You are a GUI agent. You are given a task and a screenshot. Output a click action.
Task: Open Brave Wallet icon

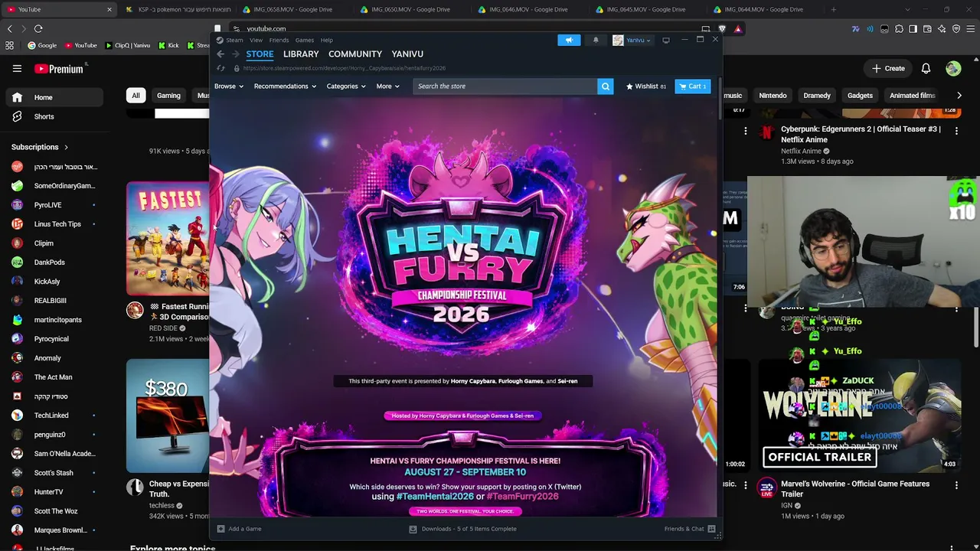(928, 28)
